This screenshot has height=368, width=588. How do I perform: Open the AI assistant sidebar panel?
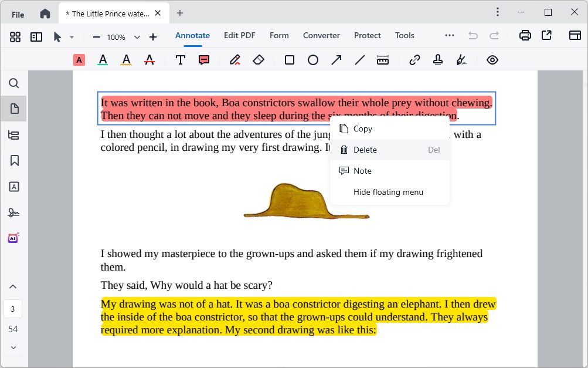point(13,237)
